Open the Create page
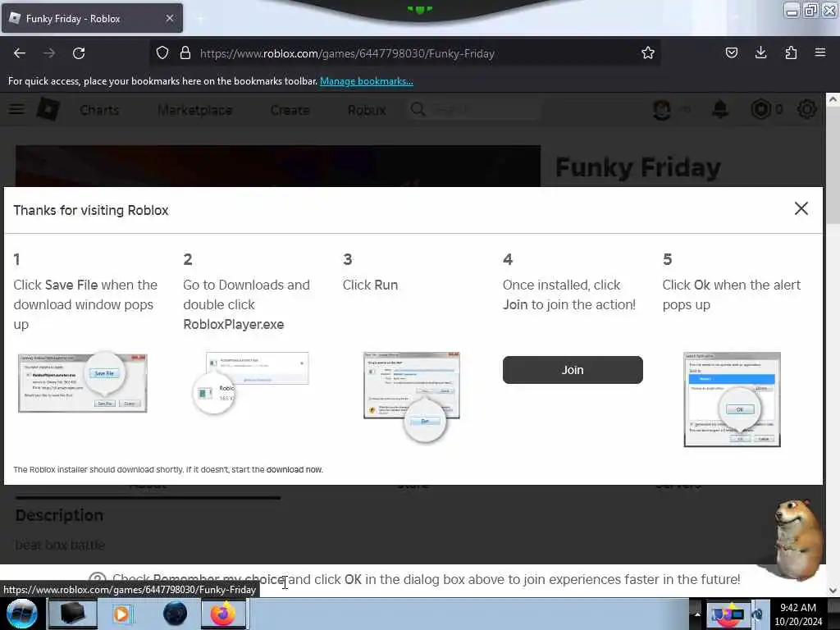This screenshot has height=630, width=840. point(290,110)
